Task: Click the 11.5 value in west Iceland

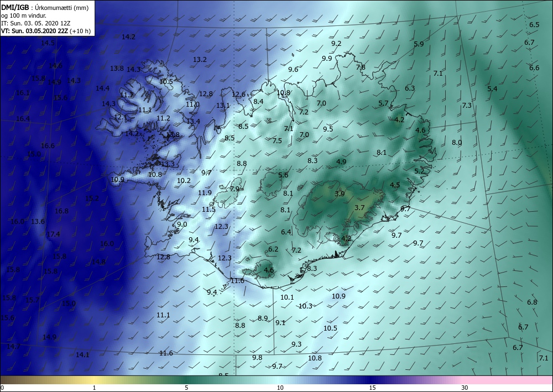Action: click(208, 210)
